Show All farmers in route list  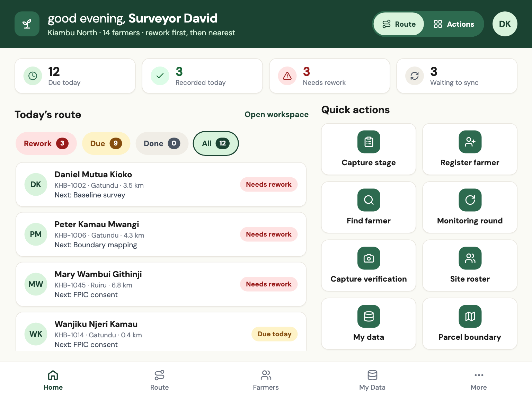[x=216, y=143]
